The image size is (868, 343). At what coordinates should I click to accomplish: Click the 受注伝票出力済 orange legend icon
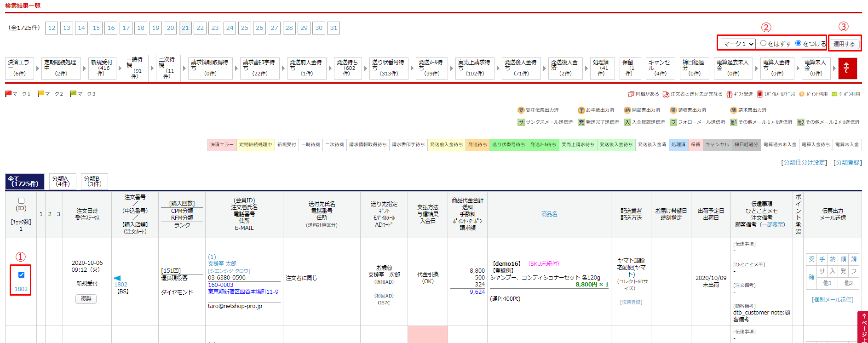tap(521, 110)
